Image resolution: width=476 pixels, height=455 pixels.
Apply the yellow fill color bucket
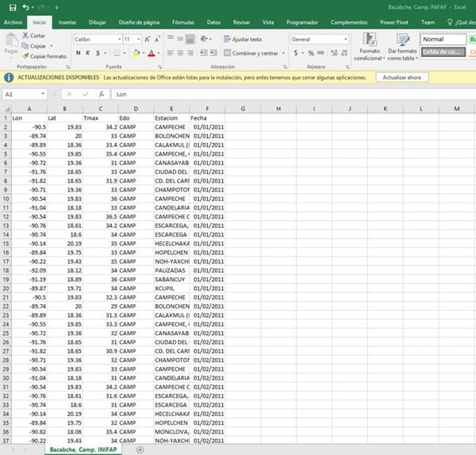pyautogui.click(x=136, y=53)
